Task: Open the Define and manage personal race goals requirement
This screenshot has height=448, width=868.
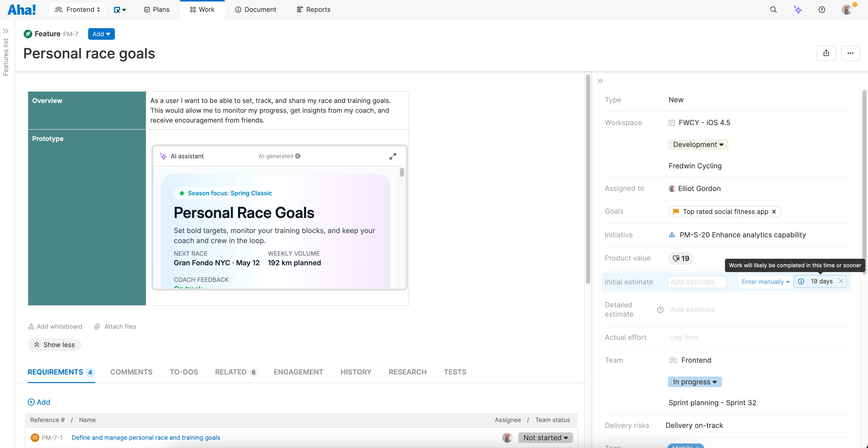Action: [x=146, y=438]
